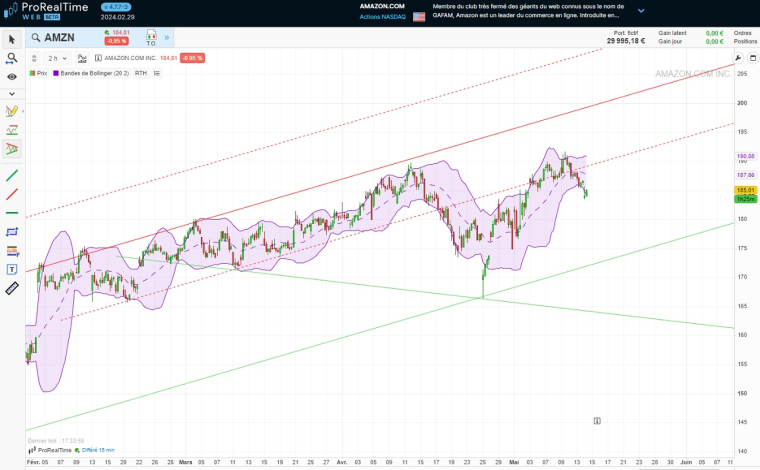
Task: Select the ruler measurement tool
Action: 12,288
